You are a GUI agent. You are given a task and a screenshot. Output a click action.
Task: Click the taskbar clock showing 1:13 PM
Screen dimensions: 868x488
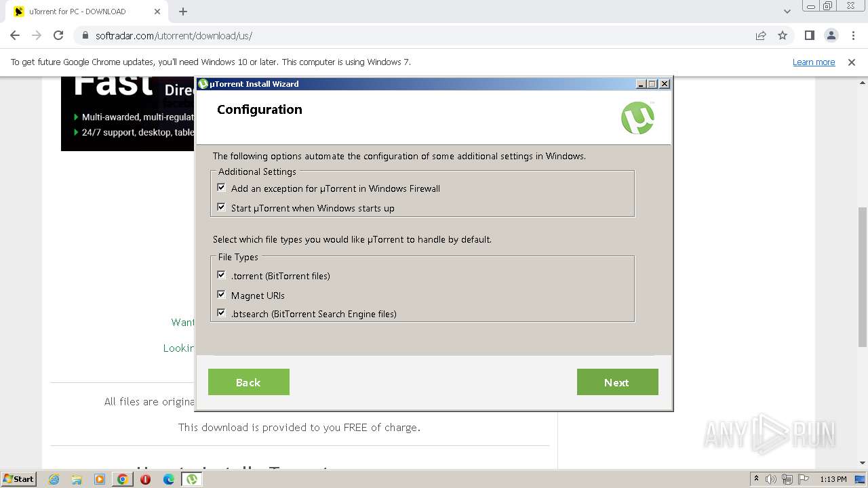(833, 479)
